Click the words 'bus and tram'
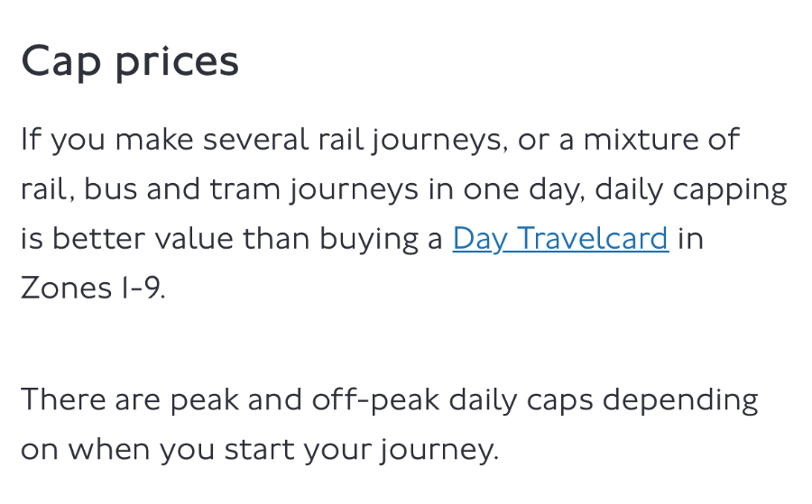This screenshot has width=812, height=504. (x=181, y=188)
